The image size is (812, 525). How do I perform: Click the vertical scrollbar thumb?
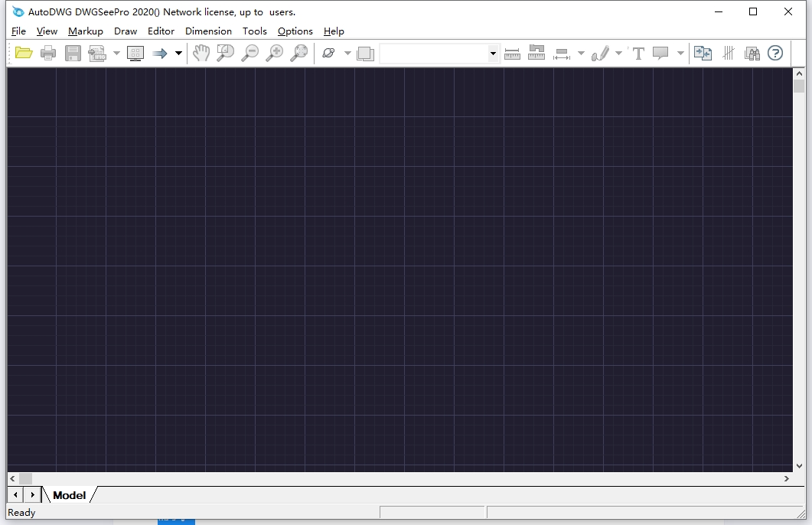click(x=798, y=86)
